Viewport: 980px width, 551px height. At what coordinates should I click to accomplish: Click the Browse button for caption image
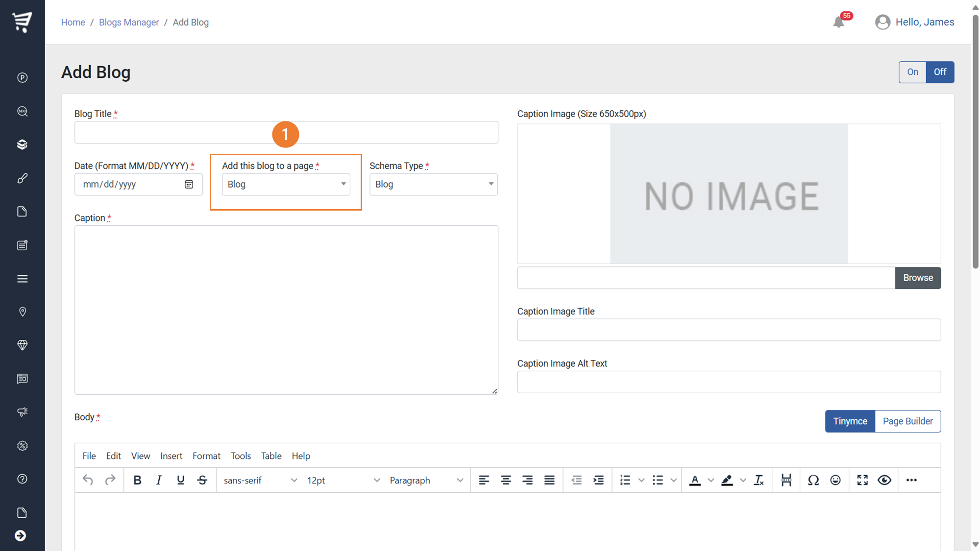[x=917, y=278]
